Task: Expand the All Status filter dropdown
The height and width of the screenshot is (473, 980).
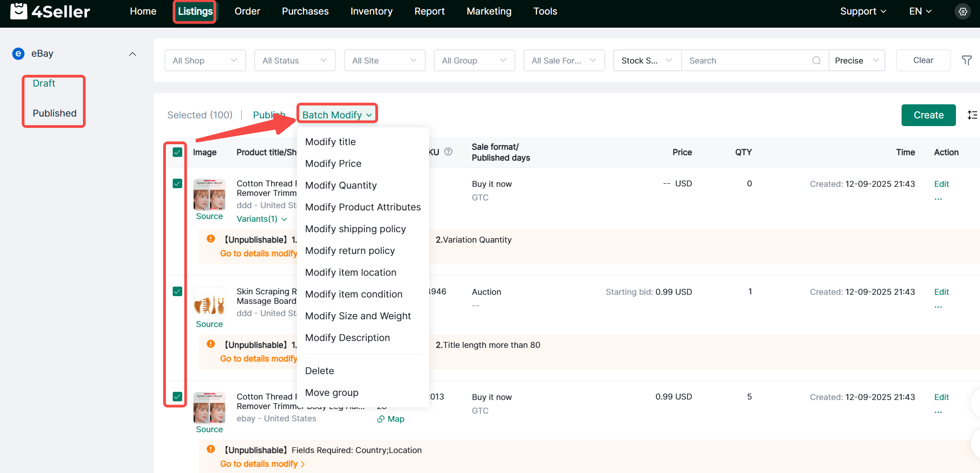Action: tap(295, 61)
